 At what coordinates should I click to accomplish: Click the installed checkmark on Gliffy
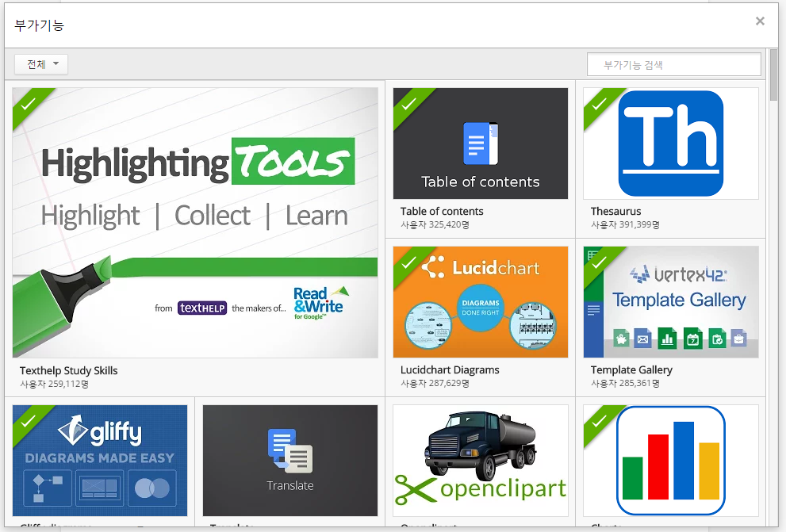(28, 421)
